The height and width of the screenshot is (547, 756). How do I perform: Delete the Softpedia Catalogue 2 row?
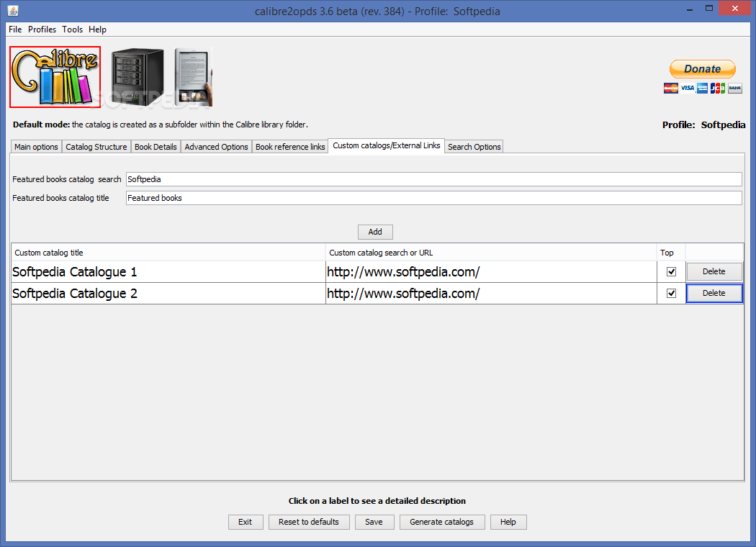pyautogui.click(x=714, y=293)
